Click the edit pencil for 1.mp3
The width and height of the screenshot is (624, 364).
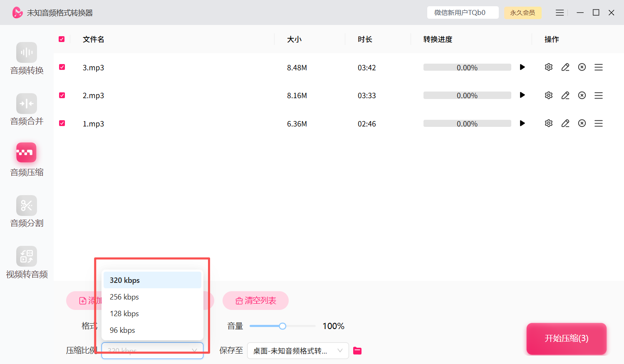[565, 123]
